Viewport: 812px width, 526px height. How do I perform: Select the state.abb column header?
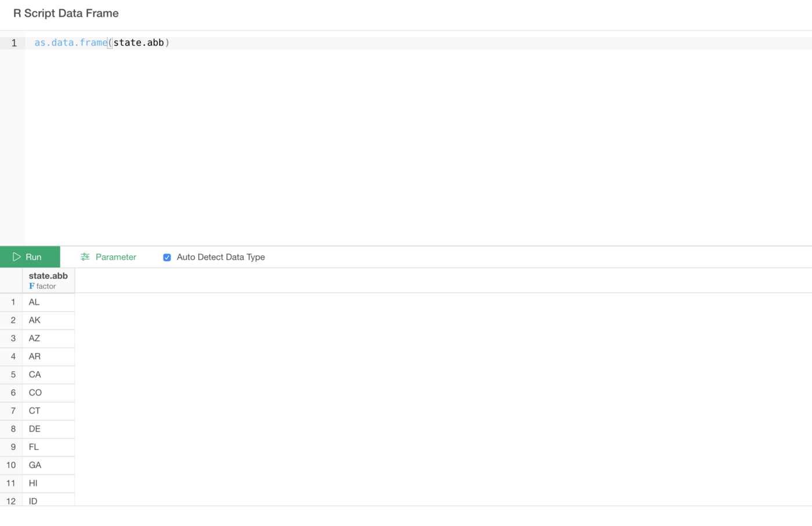click(x=48, y=280)
